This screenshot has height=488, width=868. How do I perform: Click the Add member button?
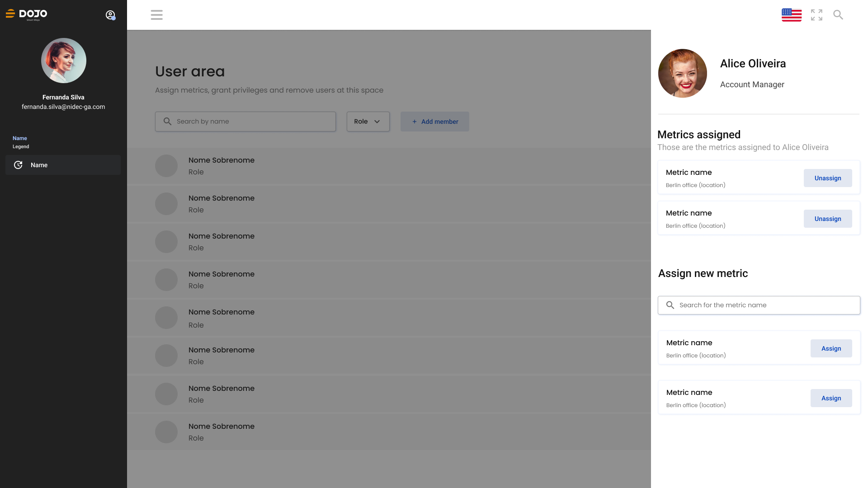[434, 122]
